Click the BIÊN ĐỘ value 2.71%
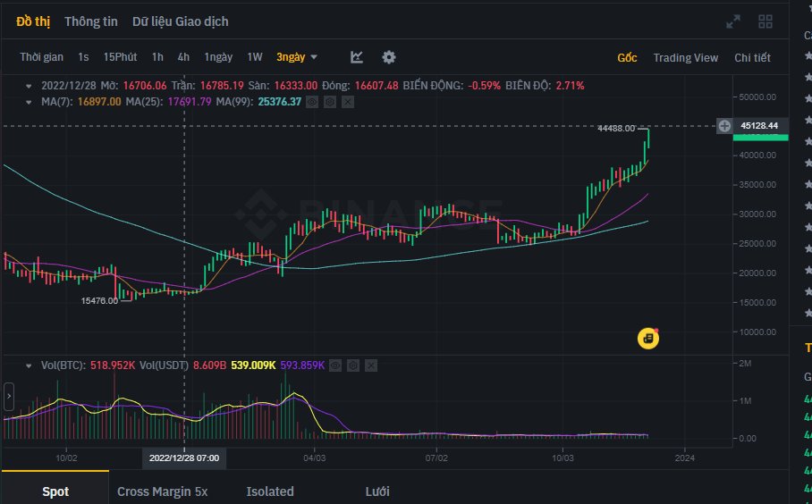The width and height of the screenshot is (812, 504). tap(570, 86)
